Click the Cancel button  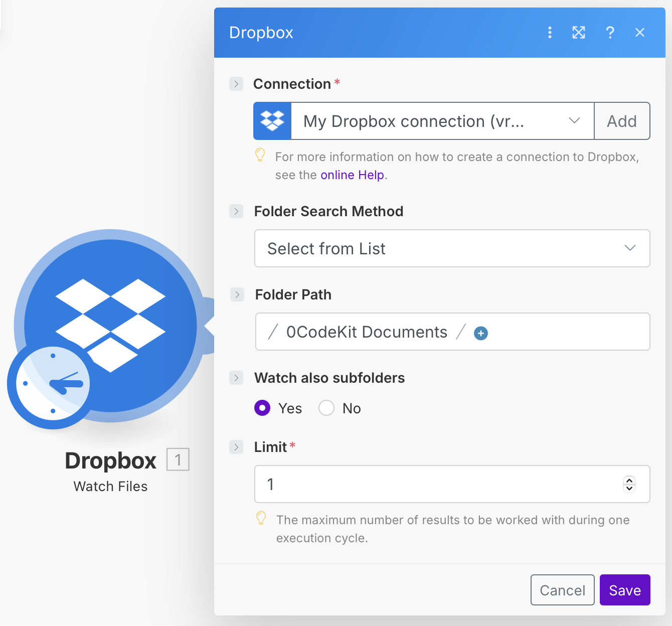(563, 590)
